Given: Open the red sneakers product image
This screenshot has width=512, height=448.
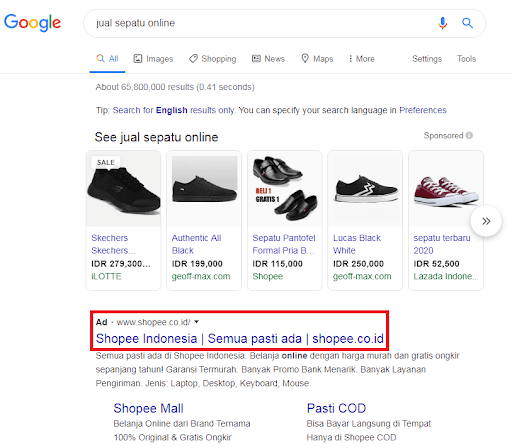Looking at the screenshot, I should click(x=446, y=189).
